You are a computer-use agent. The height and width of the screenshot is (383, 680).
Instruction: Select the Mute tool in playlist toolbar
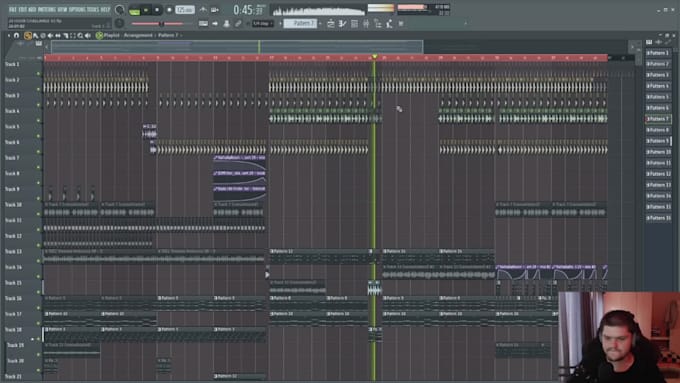coord(50,36)
